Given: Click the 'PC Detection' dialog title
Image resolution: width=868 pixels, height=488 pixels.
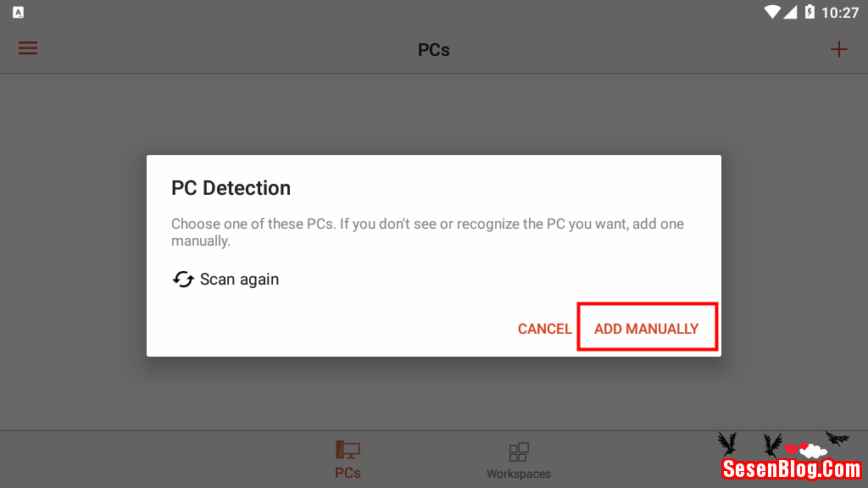Looking at the screenshot, I should pos(231,188).
